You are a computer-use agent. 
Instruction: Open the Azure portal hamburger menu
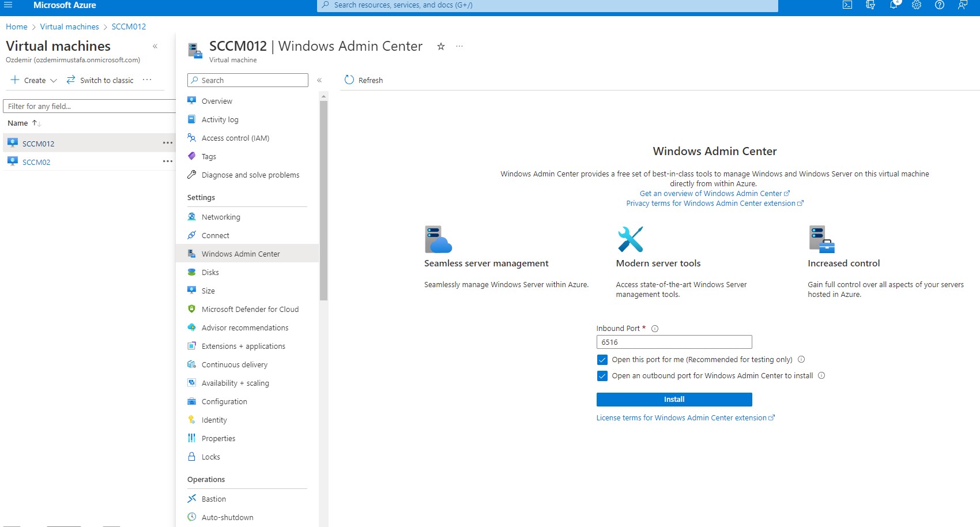[x=8, y=5]
